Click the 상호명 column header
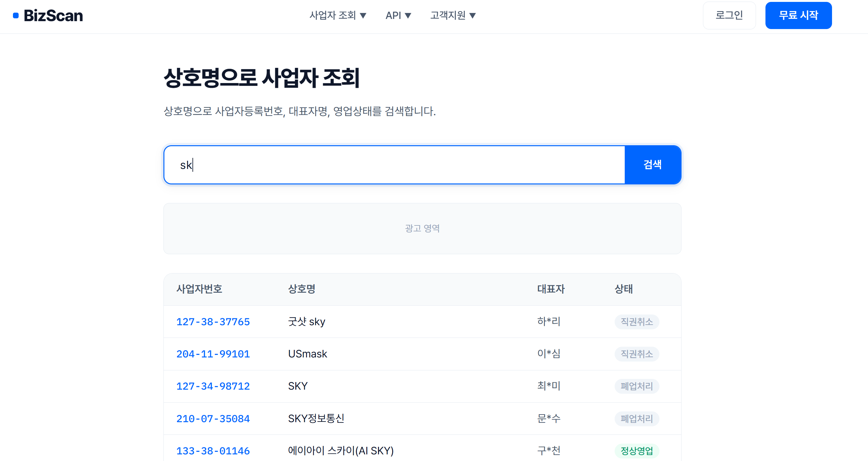 click(x=302, y=289)
